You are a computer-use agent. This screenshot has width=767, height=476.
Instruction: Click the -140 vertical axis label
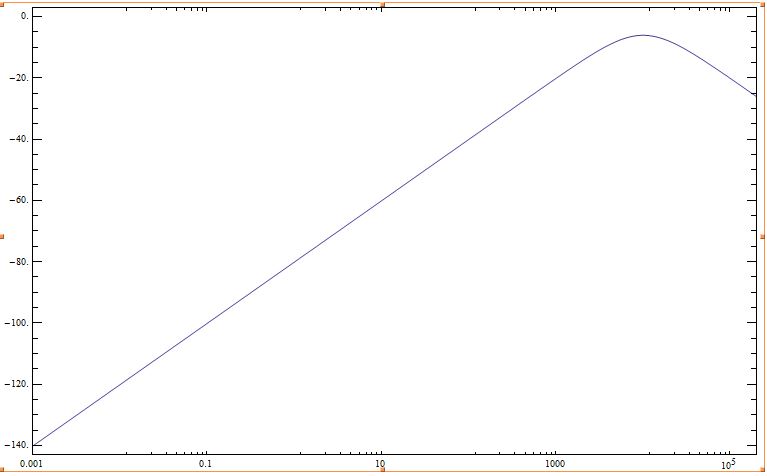click(17, 446)
